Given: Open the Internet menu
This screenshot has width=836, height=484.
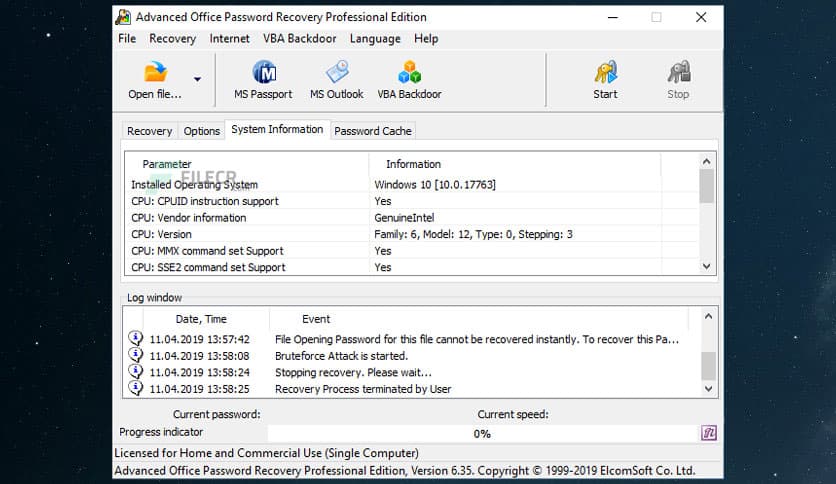Looking at the screenshot, I should pos(229,38).
